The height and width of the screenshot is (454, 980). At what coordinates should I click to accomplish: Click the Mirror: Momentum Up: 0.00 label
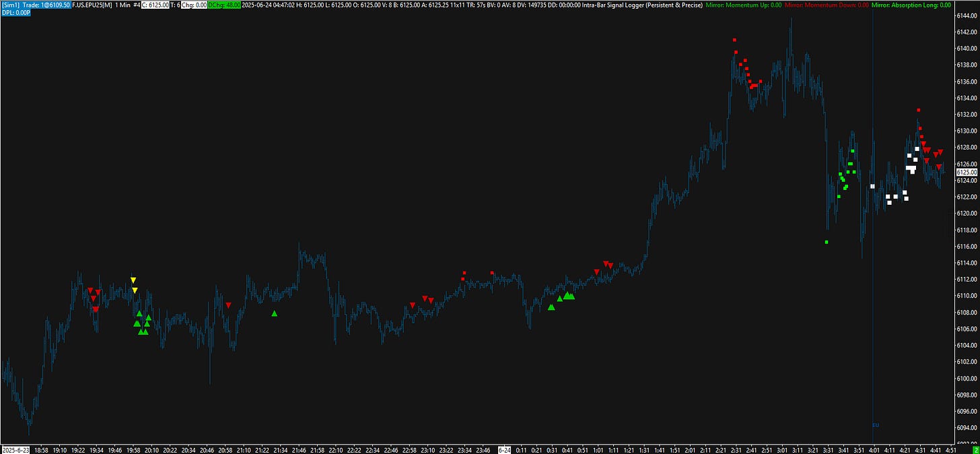click(744, 5)
